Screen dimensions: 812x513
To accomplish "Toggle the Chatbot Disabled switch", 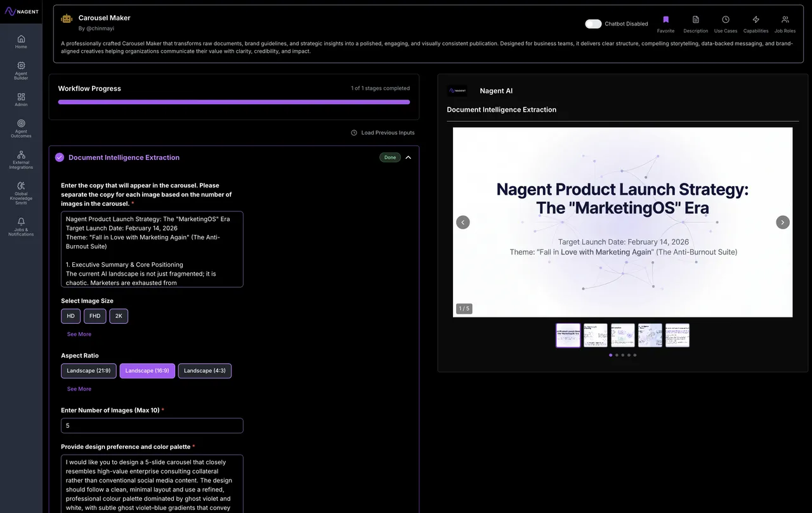I will coord(593,24).
